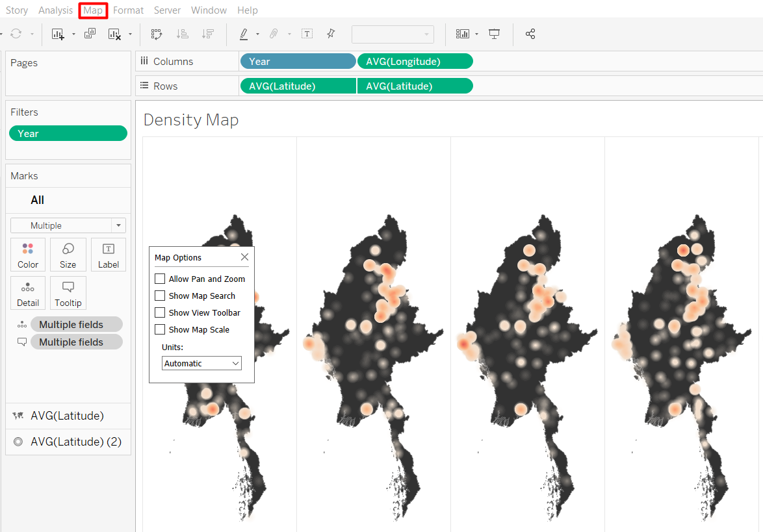
Task: Open the Units dropdown set to Automatic
Action: point(201,363)
